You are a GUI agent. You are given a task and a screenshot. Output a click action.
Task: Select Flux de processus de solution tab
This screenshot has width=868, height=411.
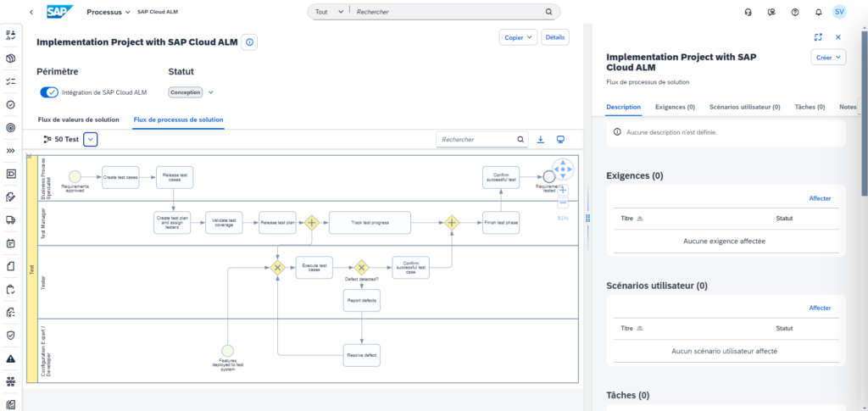(x=178, y=119)
